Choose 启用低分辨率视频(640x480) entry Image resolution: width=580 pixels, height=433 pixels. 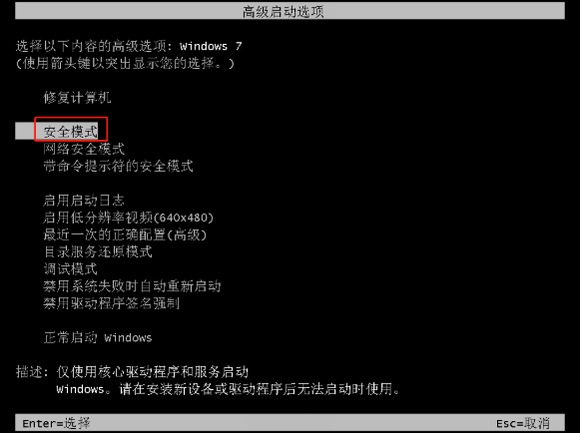tap(128, 217)
